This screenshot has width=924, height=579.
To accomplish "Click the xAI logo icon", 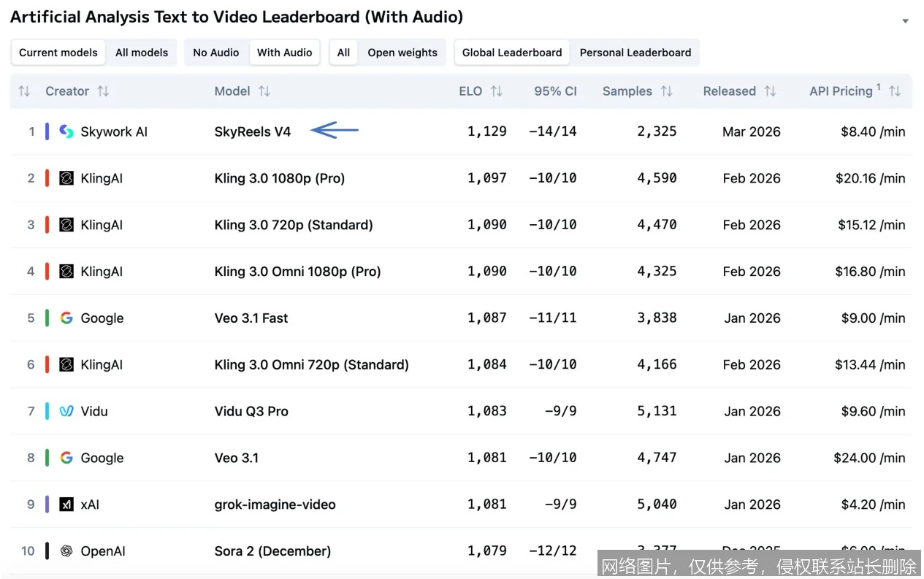I will pos(66,505).
